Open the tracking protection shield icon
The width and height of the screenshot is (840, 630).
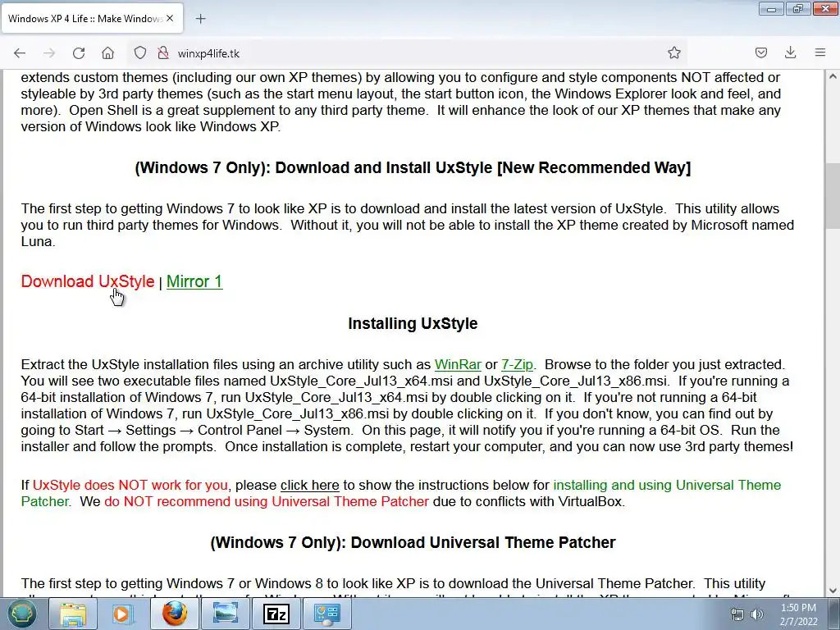[139, 52]
